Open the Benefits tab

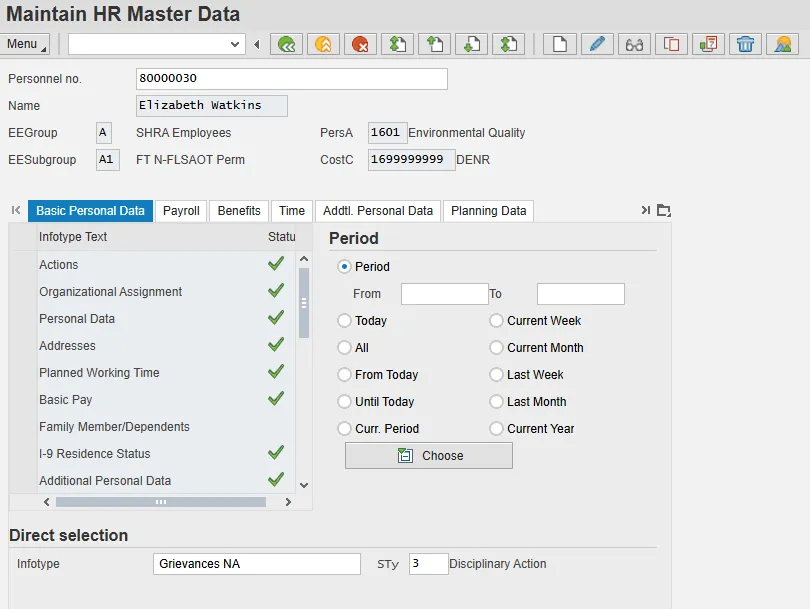239,211
